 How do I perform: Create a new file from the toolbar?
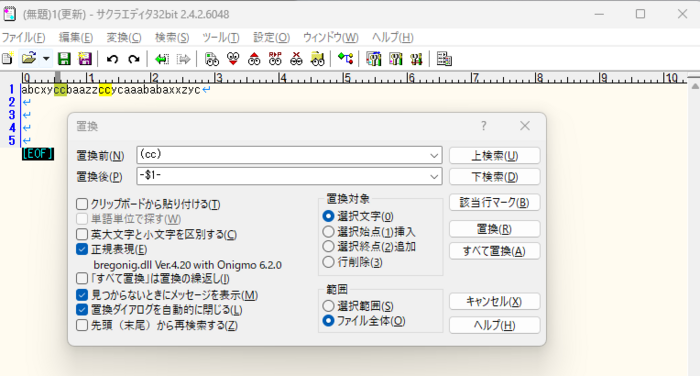(8, 58)
